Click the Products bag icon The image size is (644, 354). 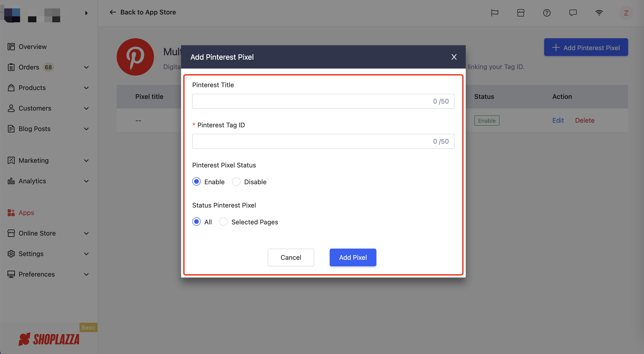(11, 88)
